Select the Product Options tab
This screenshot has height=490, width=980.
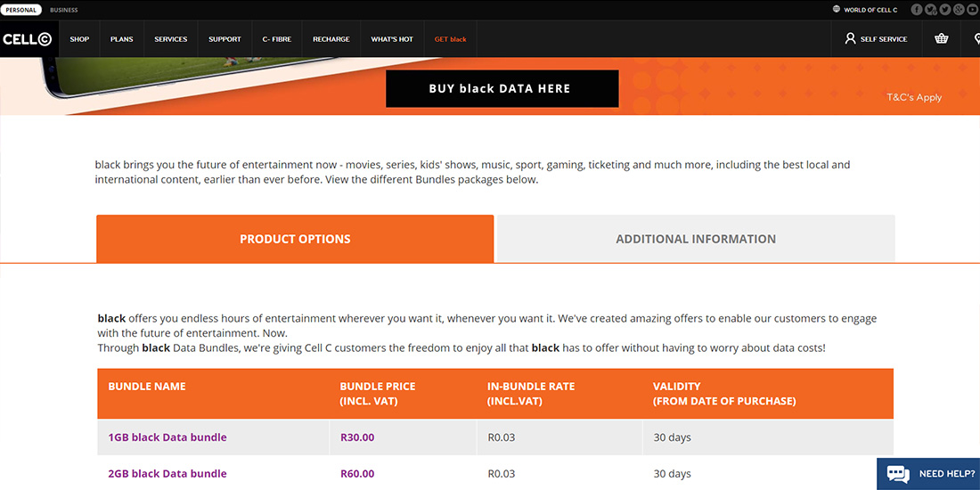pos(295,239)
